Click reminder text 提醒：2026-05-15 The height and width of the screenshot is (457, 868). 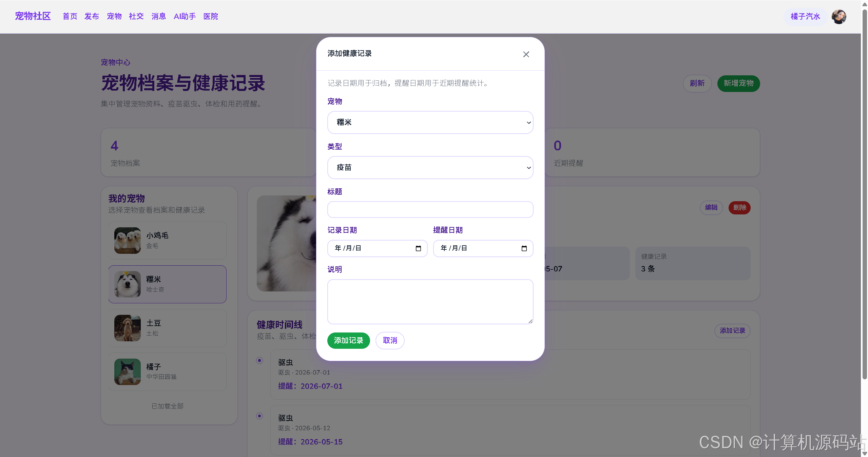tap(310, 442)
